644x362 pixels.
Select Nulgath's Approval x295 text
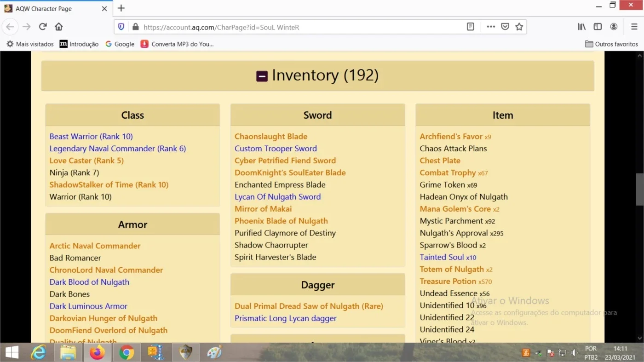(462, 233)
